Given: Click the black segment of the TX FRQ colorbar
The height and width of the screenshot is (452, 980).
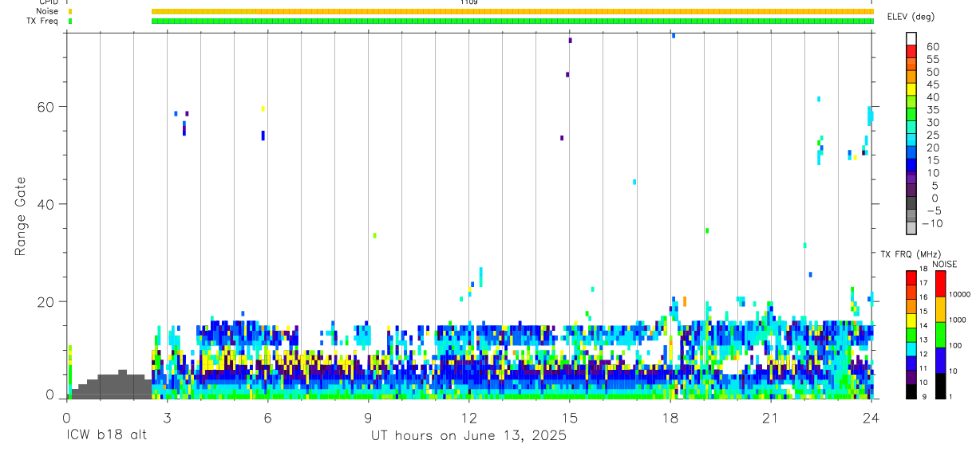Looking at the screenshot, I should coord(910,391).
